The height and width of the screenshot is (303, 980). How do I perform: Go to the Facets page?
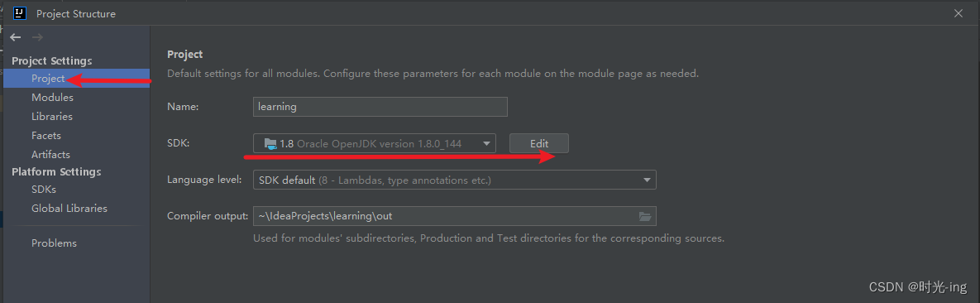[x=46, y=135]
